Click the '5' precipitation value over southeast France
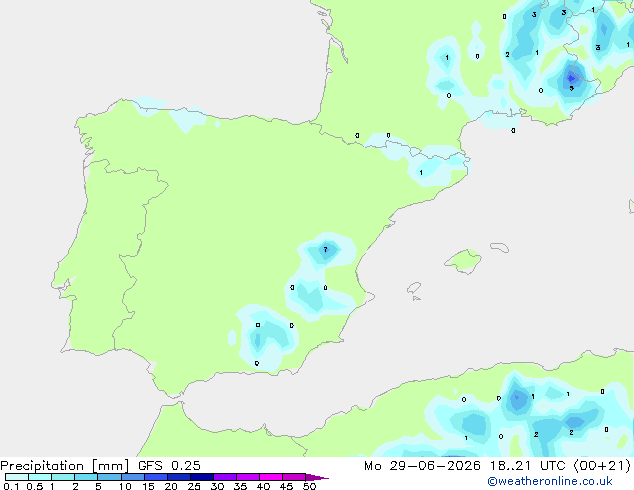The height and width of the screenshot is (490, 634). click(571, 88)
